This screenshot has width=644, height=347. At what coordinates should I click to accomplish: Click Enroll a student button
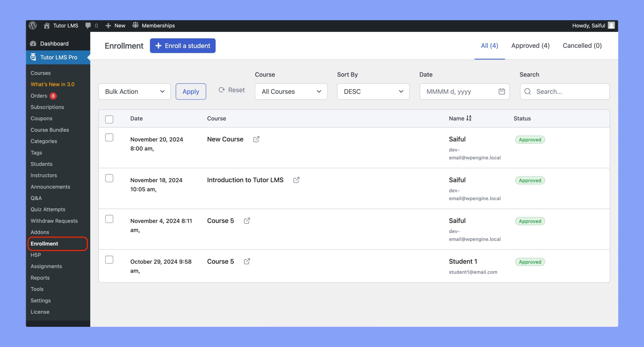click(183, 45)
